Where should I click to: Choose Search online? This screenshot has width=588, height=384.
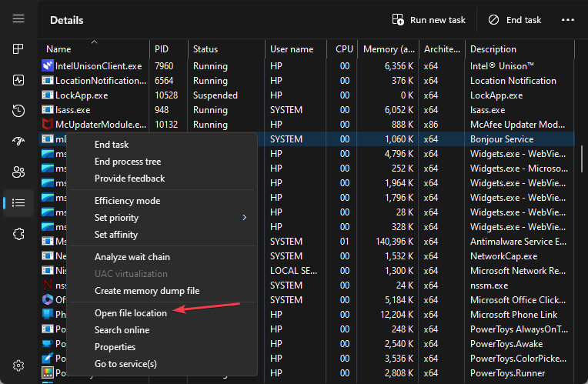[122, 329]
